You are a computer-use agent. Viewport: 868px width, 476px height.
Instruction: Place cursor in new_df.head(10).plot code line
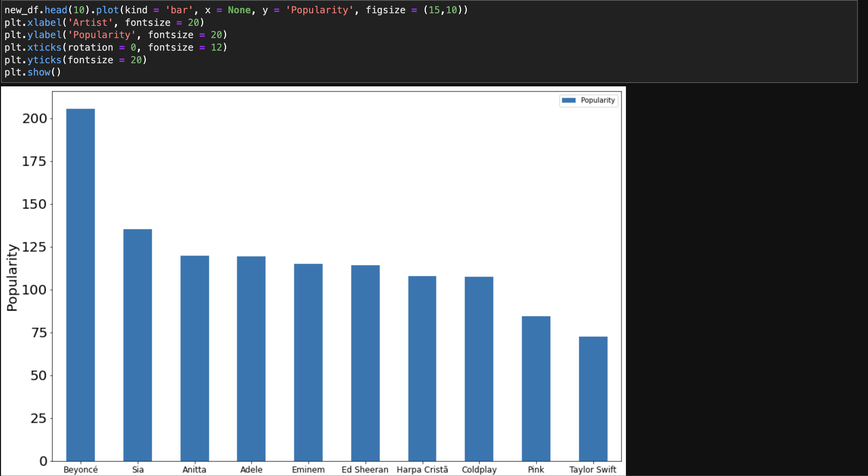[x=236, y=10]
